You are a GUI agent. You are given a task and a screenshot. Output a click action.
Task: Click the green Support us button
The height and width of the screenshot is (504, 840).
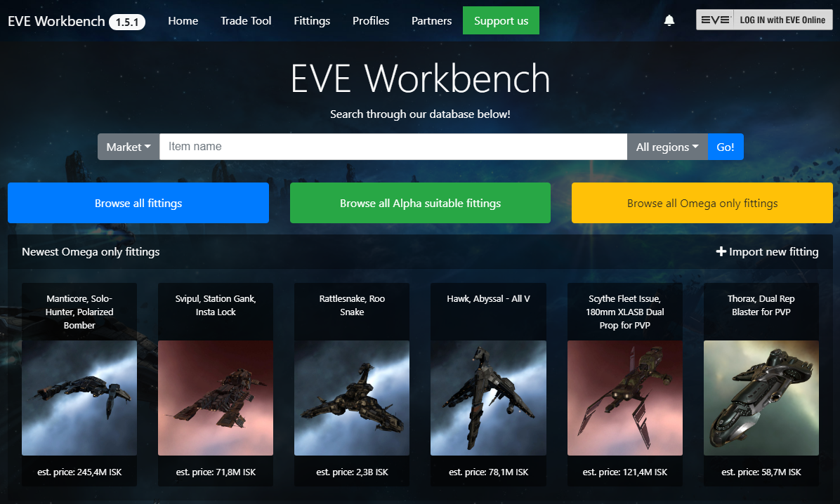coord(501,21)
